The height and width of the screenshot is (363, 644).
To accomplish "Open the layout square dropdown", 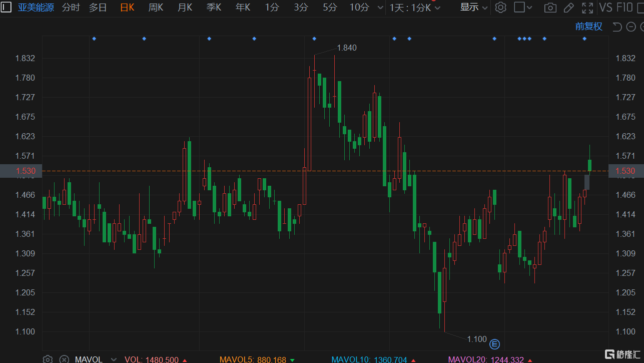I will pyautogui.click(x=523, y=8).
